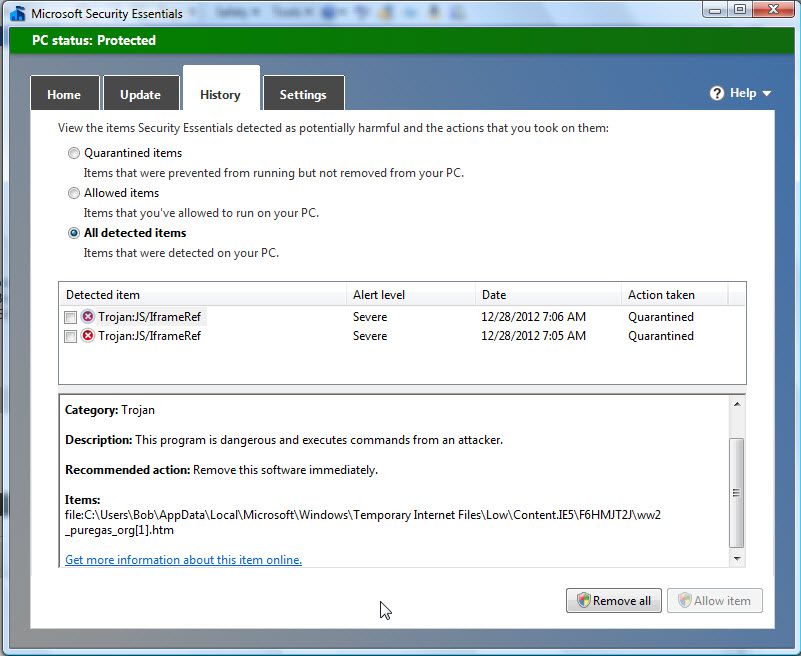Viewport: 801px width, 656px height.
Task: Click the details pane scrollbar thumb
Action: pyautogui.click(x=737, y=493)
